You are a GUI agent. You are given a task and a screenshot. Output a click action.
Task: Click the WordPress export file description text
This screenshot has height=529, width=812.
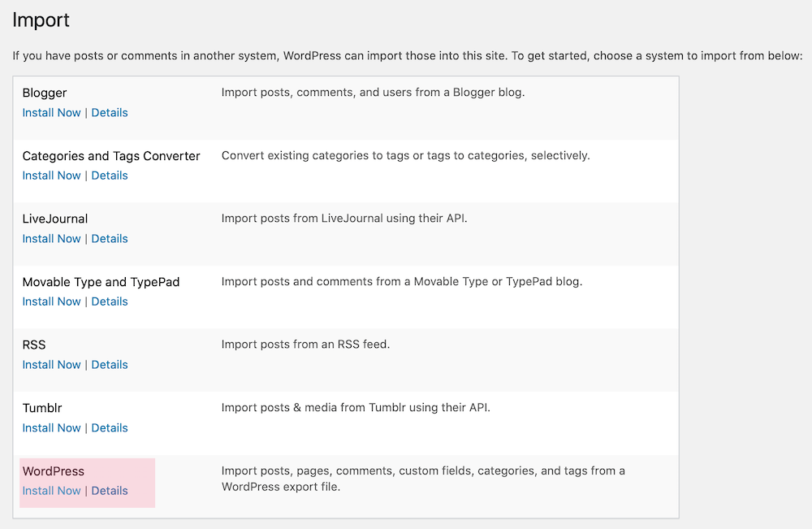coord(423,479)
